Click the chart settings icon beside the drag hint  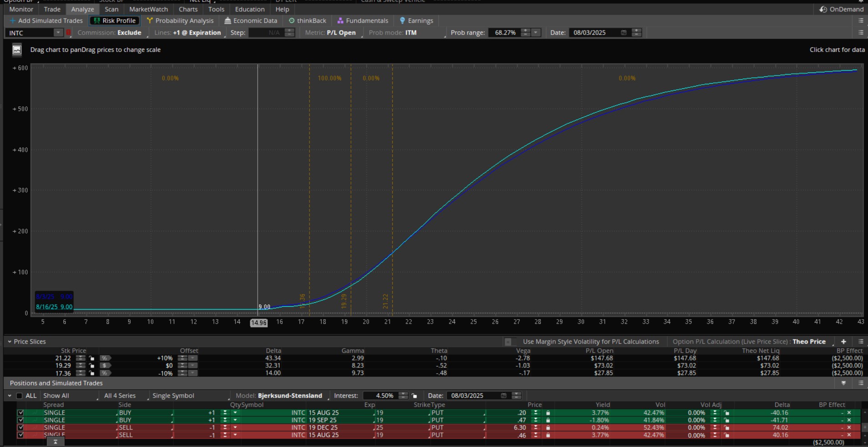17,50
